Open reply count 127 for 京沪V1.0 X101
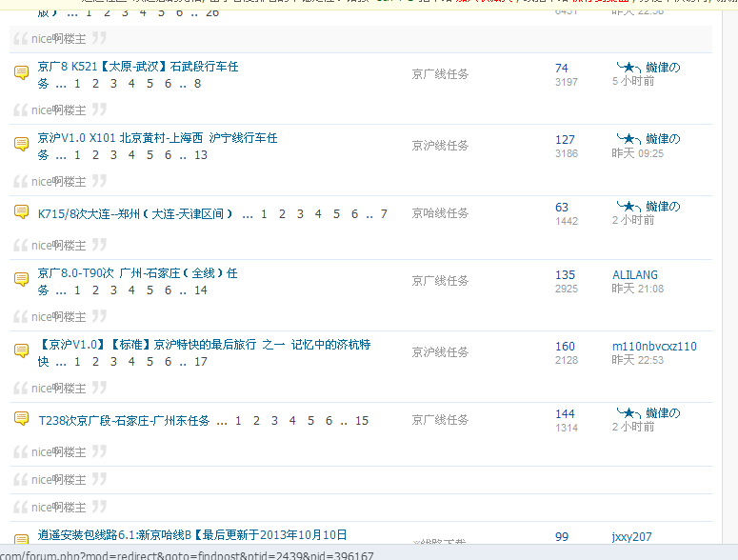 coord(565,139)
